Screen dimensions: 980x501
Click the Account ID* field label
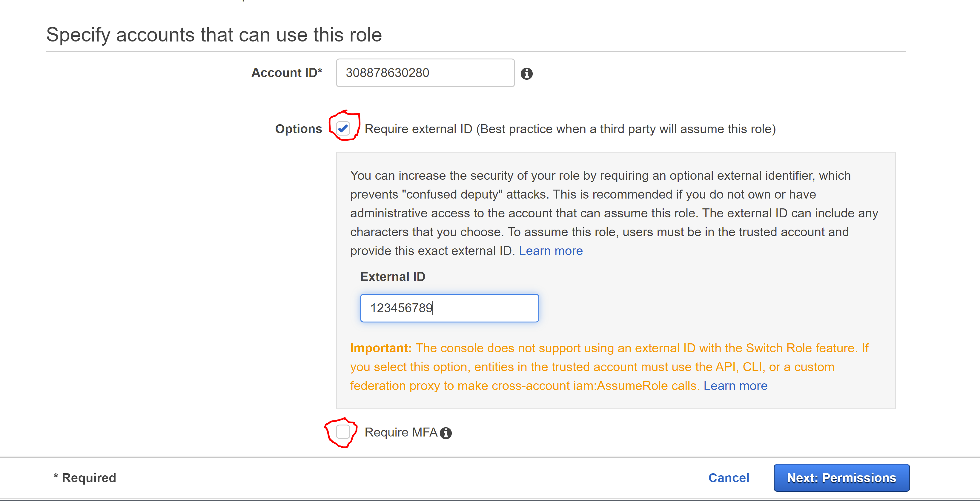coord(286,73)
